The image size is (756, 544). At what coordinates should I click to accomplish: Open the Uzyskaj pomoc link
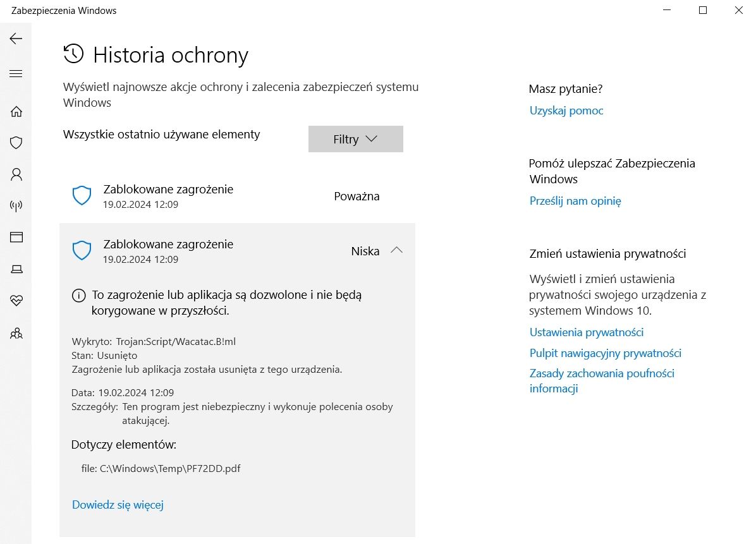coord(566,111)
